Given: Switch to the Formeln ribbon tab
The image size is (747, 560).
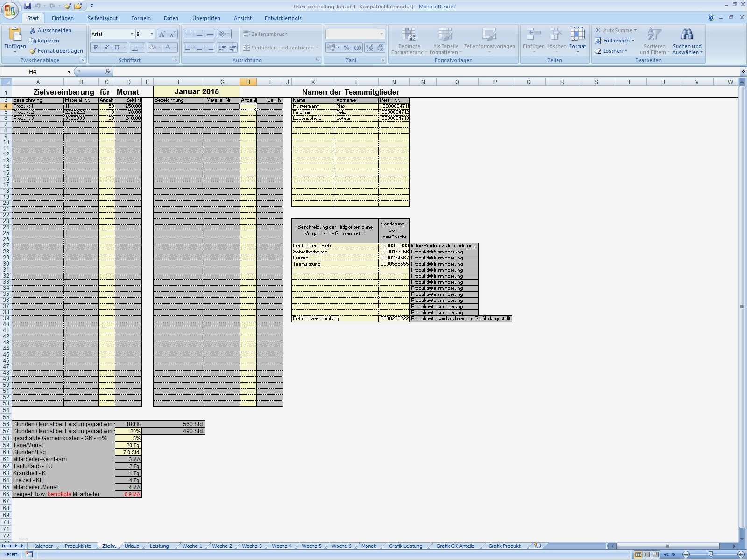Looking at the screenshot, I should 141,18.
